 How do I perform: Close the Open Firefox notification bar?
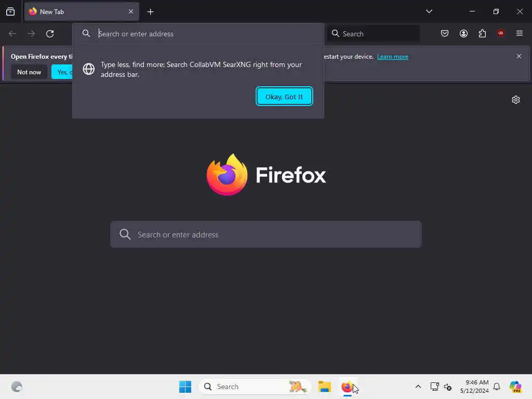pyautogui.click(x=519, y=56)
